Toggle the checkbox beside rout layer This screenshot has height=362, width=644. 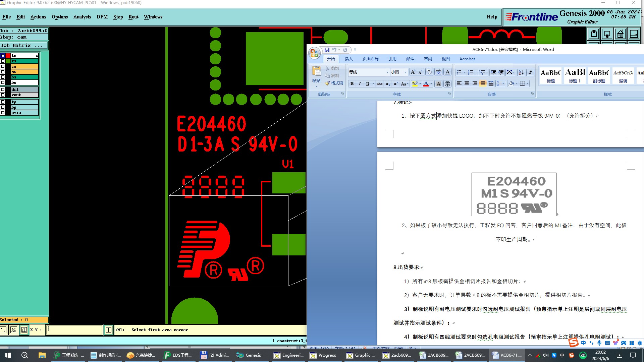tap(3, 95)
